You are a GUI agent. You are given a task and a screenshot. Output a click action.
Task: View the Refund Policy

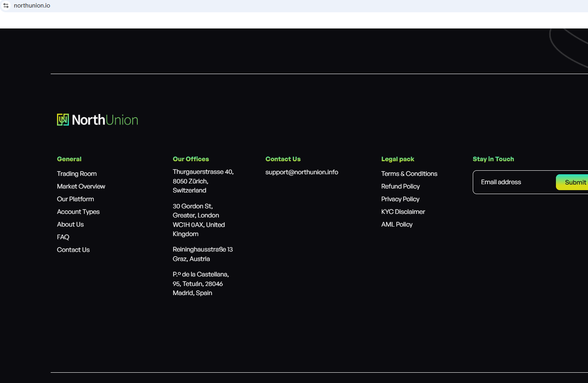[x=400, y=186]
